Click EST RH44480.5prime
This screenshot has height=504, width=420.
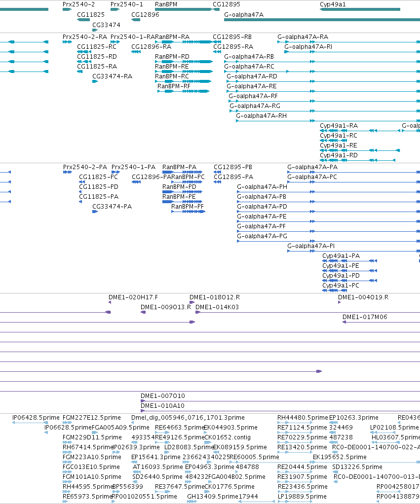pyautogui.click(x=303, y=418)
